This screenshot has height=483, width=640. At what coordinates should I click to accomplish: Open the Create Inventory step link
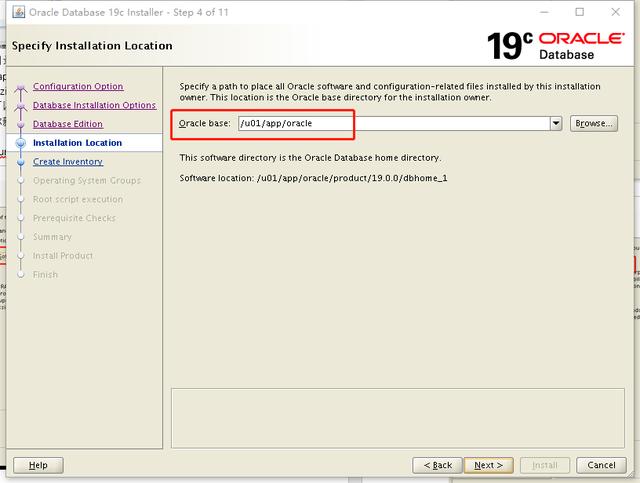point(68,162)
